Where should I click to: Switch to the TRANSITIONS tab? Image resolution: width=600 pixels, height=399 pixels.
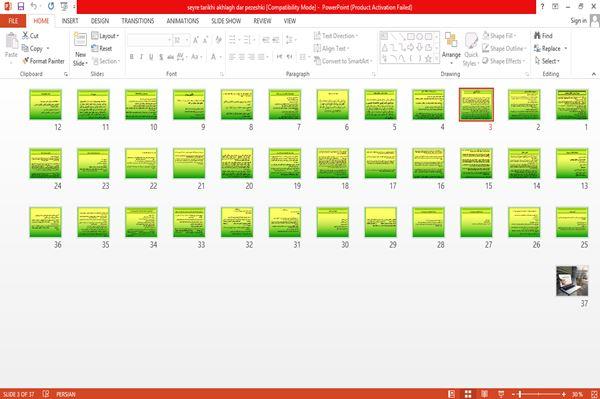click(138, 21)
